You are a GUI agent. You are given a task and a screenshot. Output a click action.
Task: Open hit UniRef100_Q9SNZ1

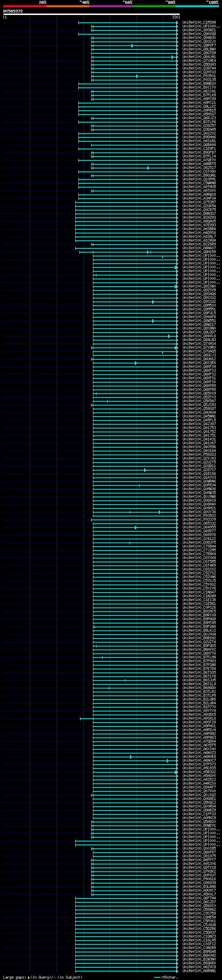click(x=199, y=30)
